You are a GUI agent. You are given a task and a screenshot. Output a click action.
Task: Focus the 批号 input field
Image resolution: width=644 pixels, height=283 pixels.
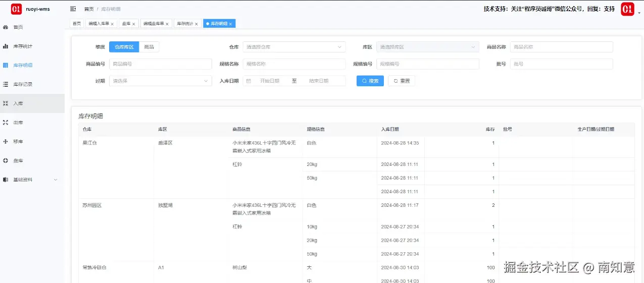coord(562,64)
